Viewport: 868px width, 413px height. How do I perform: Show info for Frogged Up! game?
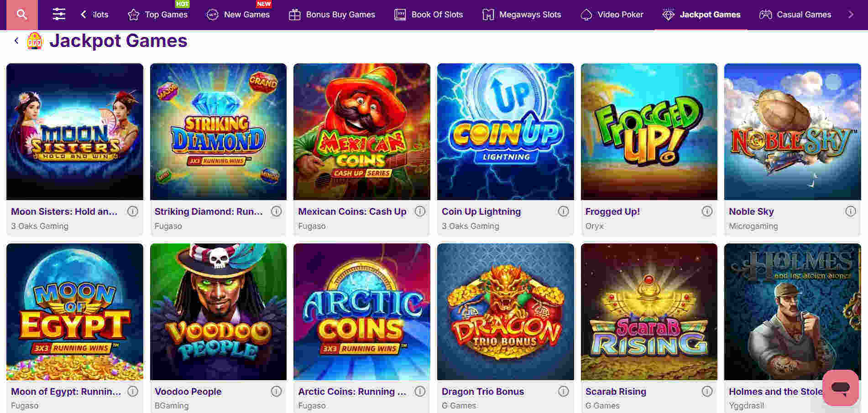707,212
